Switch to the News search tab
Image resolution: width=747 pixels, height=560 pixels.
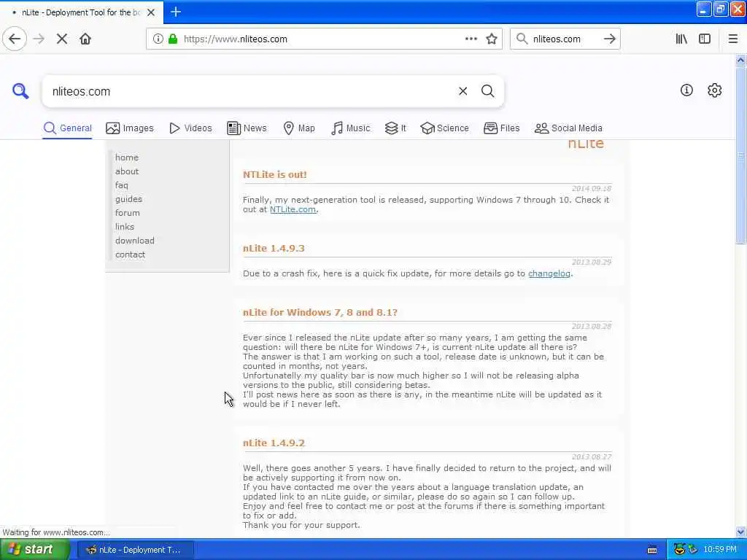pyautogui.click(x=247, y=128)
